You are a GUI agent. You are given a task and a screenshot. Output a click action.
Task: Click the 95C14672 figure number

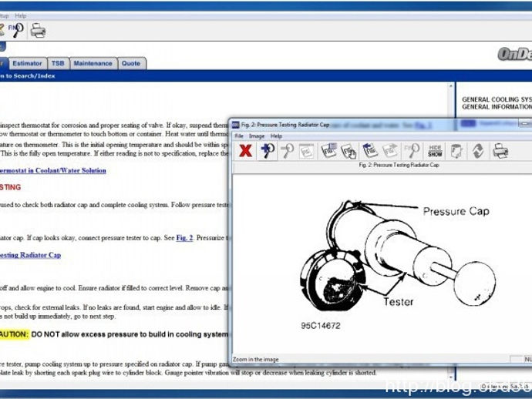coord(321,326)
